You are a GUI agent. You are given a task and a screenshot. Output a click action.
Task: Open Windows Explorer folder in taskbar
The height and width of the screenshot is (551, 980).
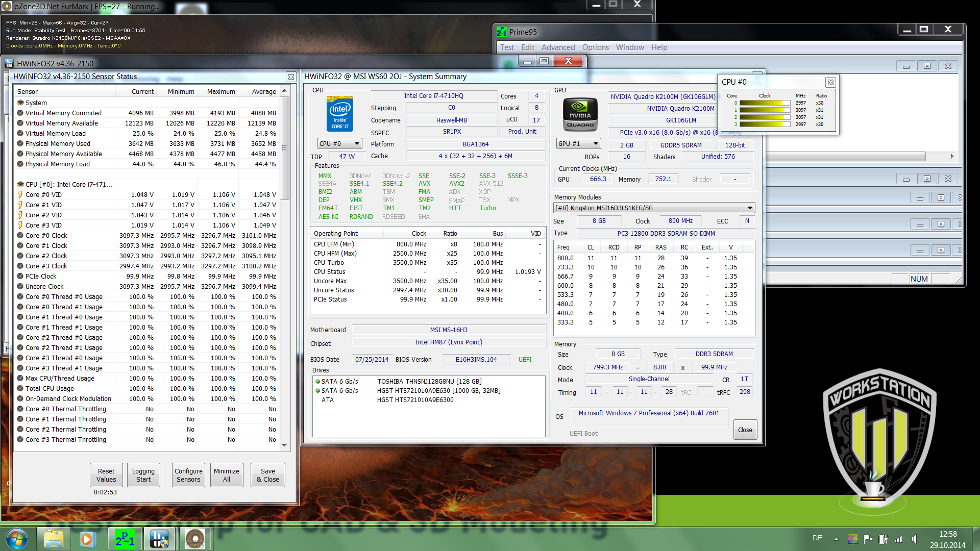[53, 539]
